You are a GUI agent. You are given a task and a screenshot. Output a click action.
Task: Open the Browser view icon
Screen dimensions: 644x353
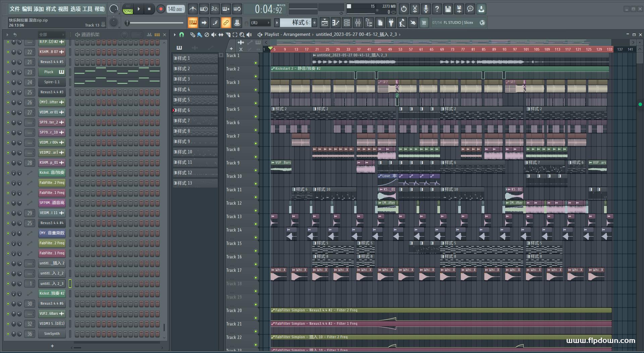pos(369,23)
